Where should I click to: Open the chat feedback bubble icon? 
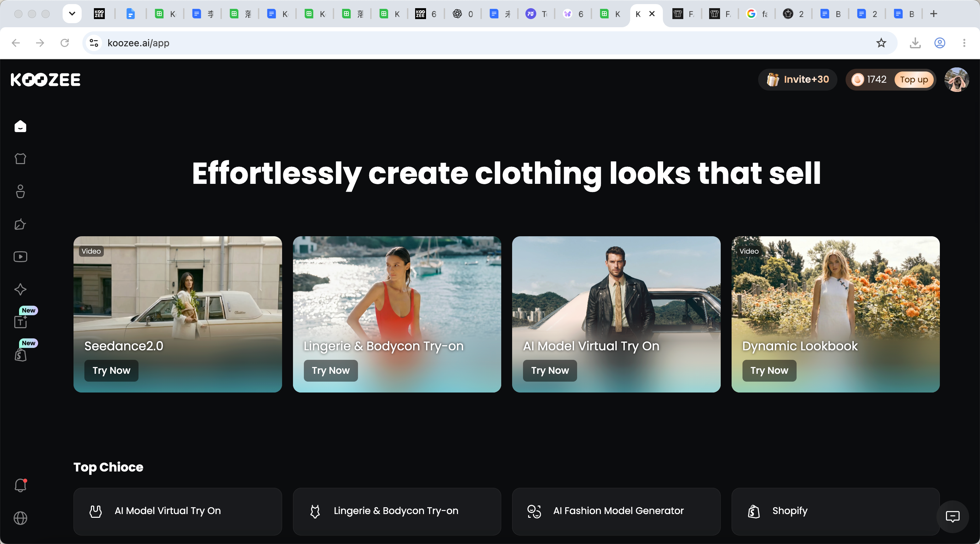click(952, 516)
